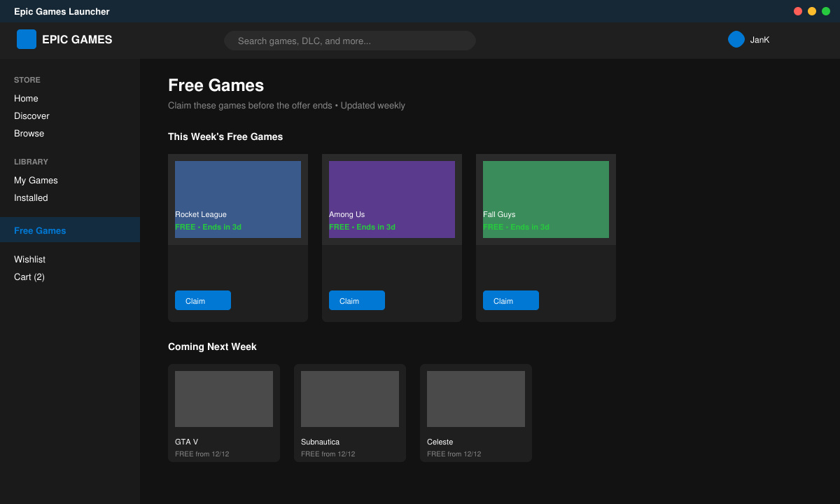Click the "Claim these games" subtitle text
Viewport: 840px width, 504px height.
point(286,106)
